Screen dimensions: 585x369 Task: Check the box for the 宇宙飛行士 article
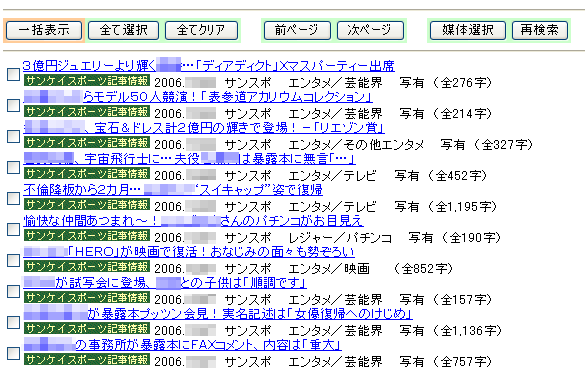(x=13, y=167)
